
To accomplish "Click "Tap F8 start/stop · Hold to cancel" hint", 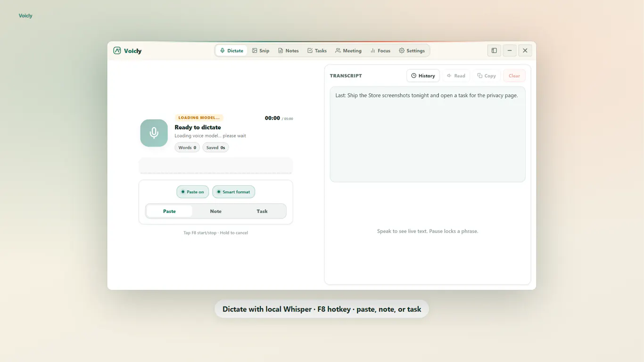I will [215, 233].
